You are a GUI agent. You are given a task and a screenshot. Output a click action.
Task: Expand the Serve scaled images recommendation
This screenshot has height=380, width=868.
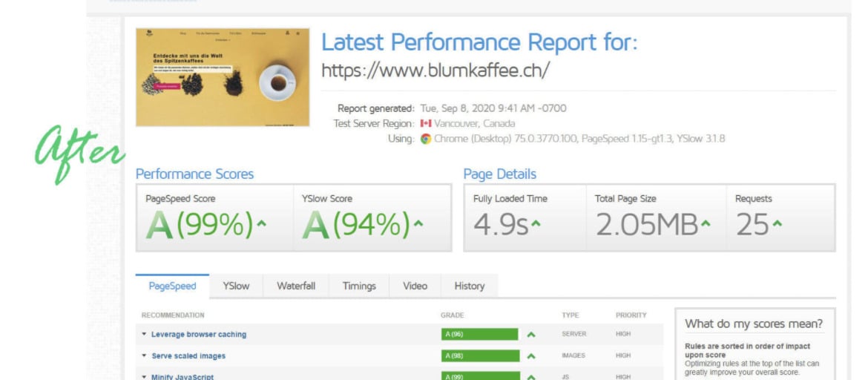coord(145,356)
